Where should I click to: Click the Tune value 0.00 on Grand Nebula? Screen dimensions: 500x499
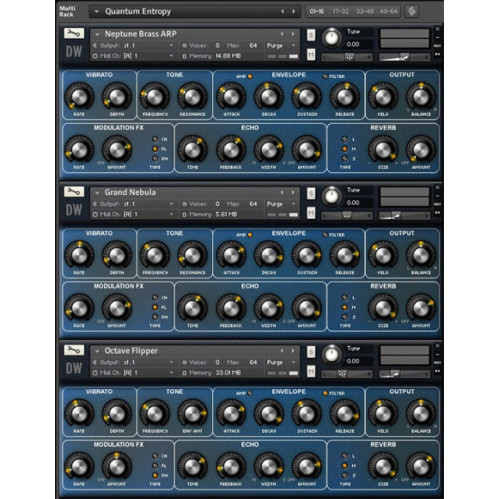tap(353, 202)
